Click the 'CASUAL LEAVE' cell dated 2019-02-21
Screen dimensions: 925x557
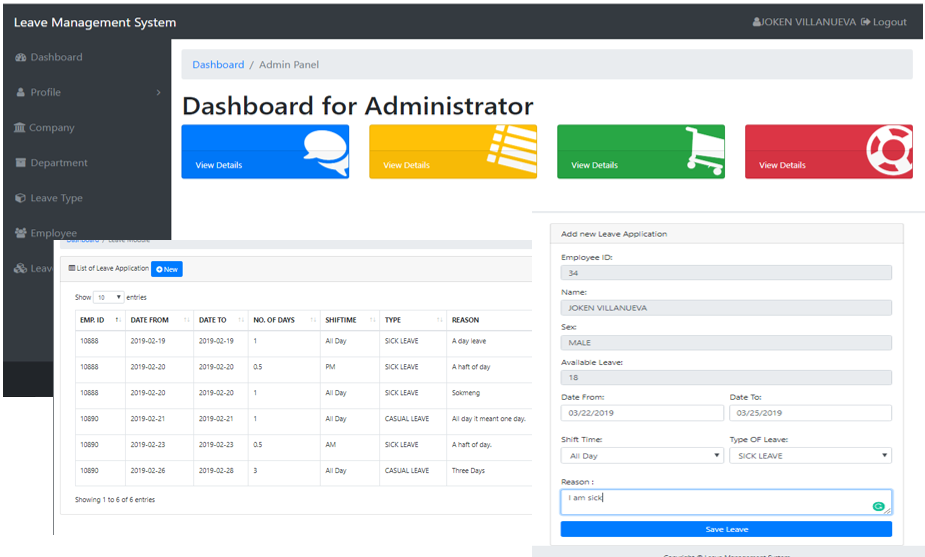pos(407,419)
